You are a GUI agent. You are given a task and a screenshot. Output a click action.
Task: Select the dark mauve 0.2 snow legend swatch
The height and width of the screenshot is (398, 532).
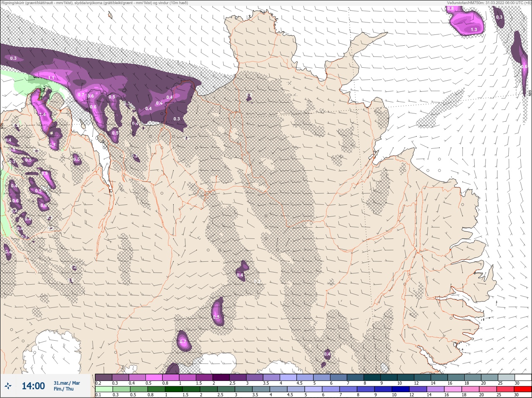[x=103, y=377]
